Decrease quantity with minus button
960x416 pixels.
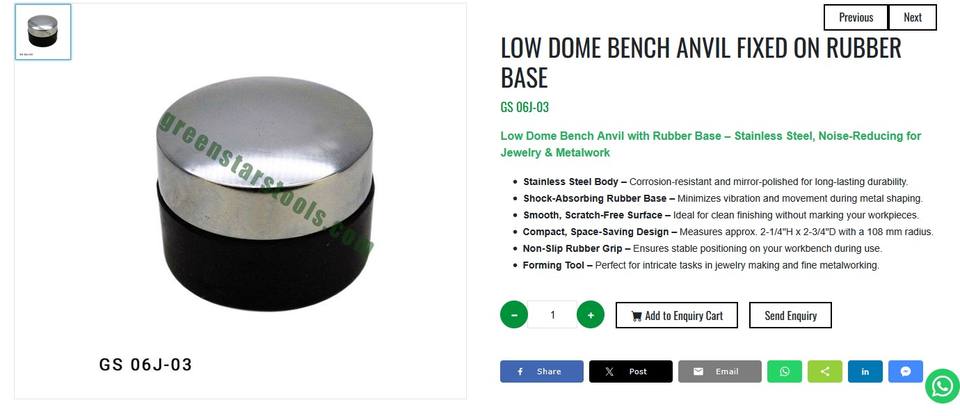click(x=514, y=315)
